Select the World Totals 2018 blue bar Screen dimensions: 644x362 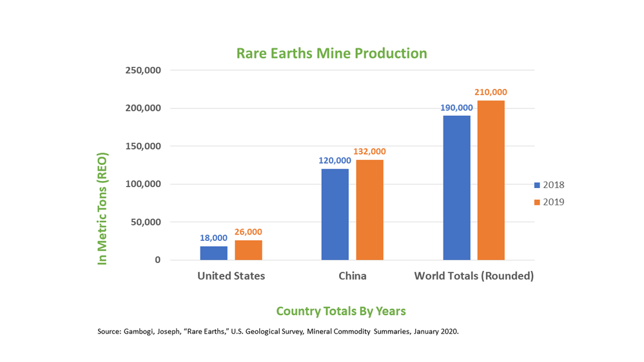[x=457, y=188]
